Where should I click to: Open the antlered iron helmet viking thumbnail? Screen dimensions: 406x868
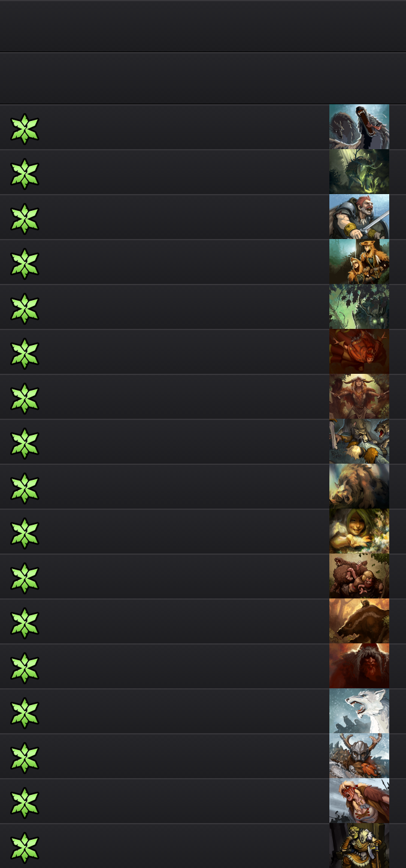(359, 756)
